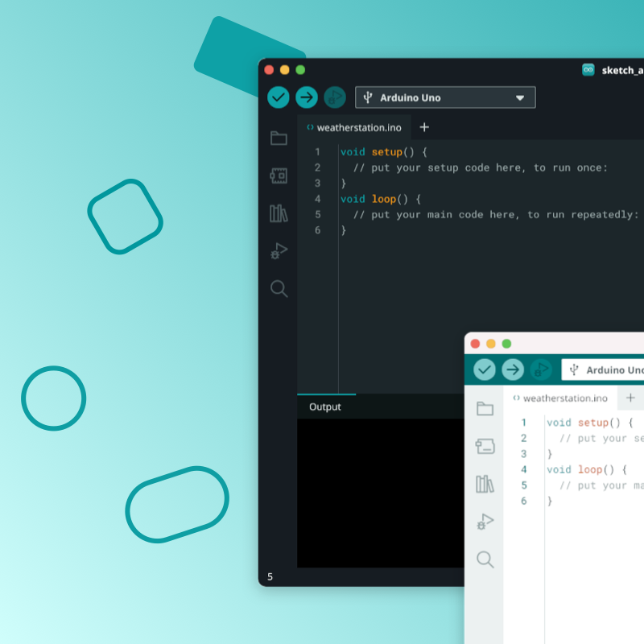Start Debug button in dark window toolbar
Viewport: 644px width, 644px height.
335,97
